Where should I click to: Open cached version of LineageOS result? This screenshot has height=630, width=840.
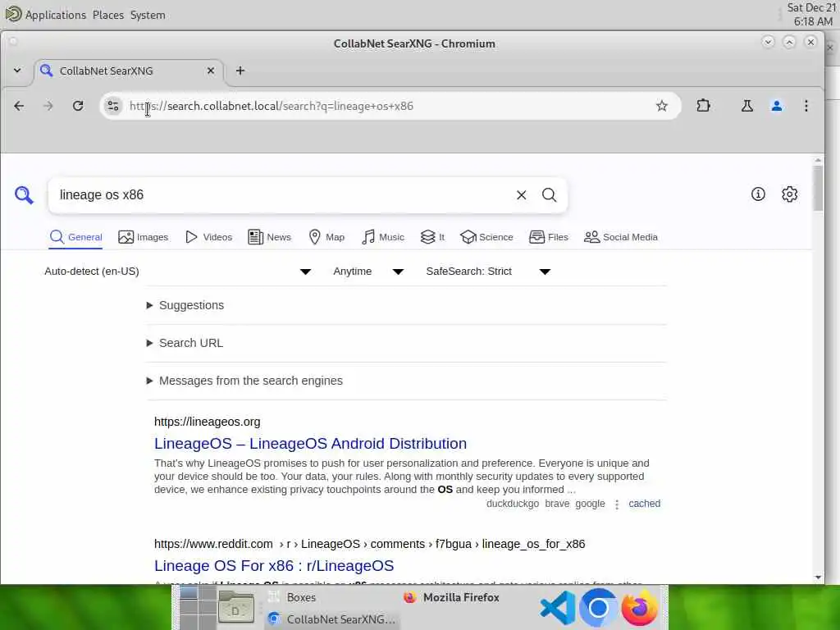pyautogui.click(x=644, y=504)
